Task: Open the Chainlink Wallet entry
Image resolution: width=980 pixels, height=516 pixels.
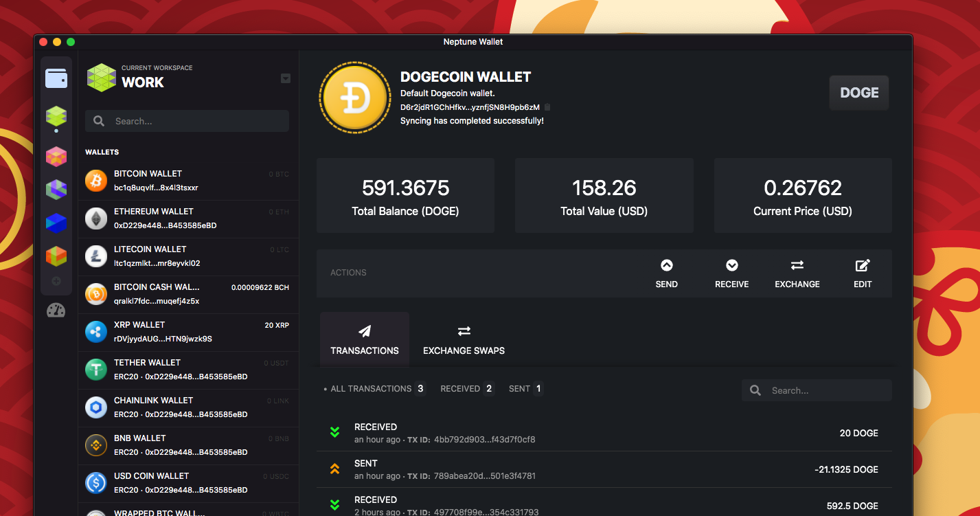Action: coord(188,408)
